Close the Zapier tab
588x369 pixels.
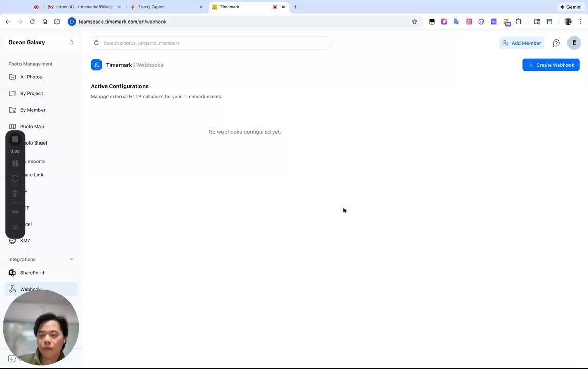pyautogui.click(x=201, y=7)
